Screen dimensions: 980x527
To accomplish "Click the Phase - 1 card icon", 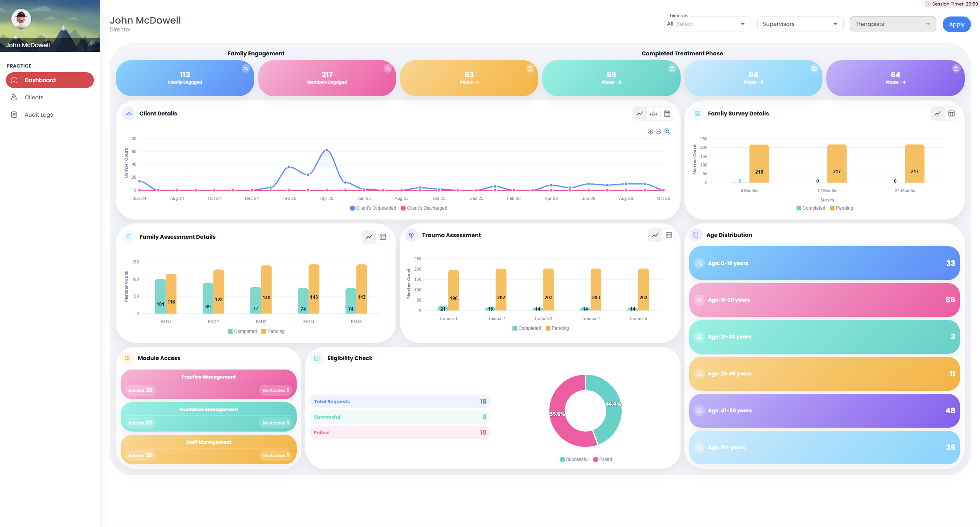I will pyautogui.click(x=530, y=69).
